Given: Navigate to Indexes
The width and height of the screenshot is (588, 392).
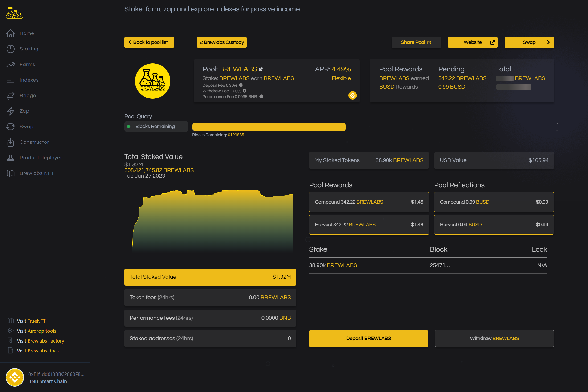Looking at the screenshot, I should [29, 80].
